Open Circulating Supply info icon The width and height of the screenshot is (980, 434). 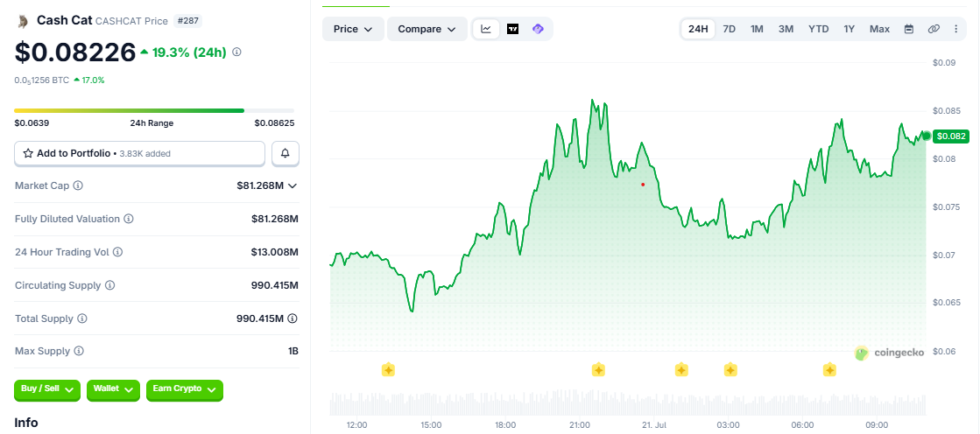[109, 285]
